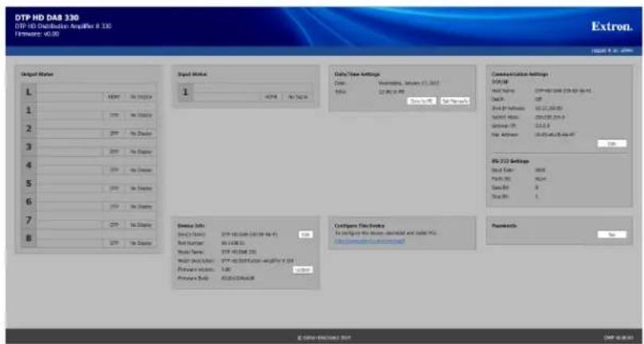The width and height of the screenshot is (644, 344).
Task: Click the No Signal status of input 1
Action: (x=299, y=97)
